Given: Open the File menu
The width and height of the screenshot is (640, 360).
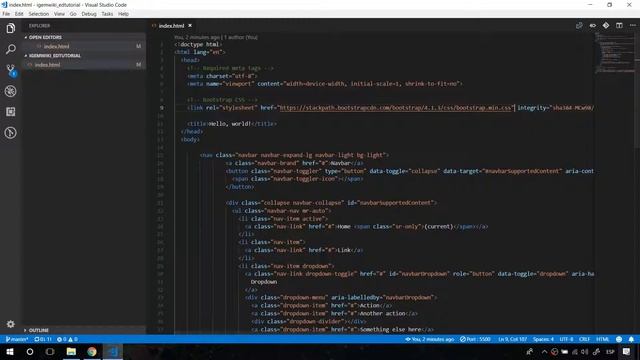Looking at the screenshot, I should coord(6,14).
